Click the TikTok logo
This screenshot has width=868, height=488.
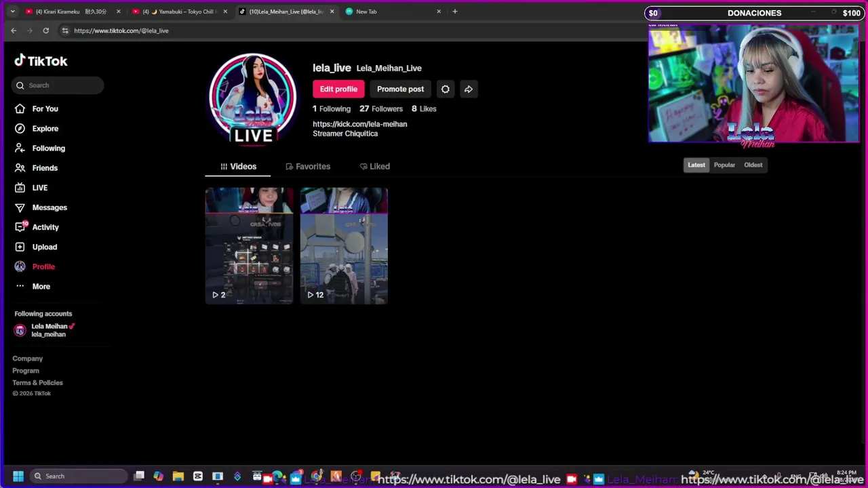(41, 61)
